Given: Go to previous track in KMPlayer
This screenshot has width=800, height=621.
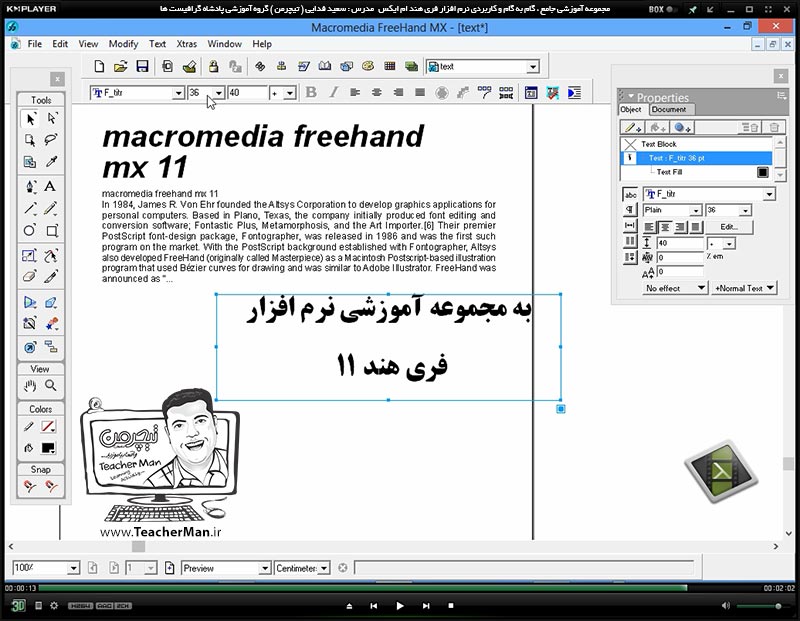Looking at the screenshot, I should tap(373, 606).
